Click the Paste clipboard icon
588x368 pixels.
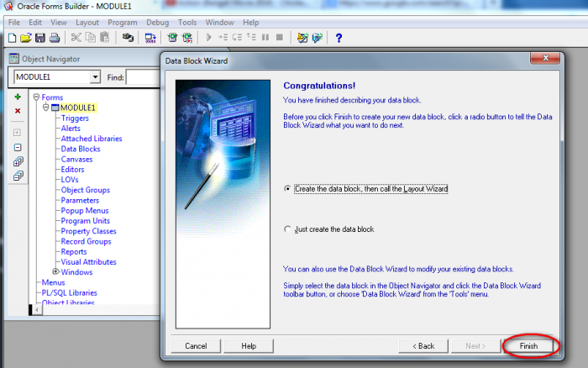(105, 38)
